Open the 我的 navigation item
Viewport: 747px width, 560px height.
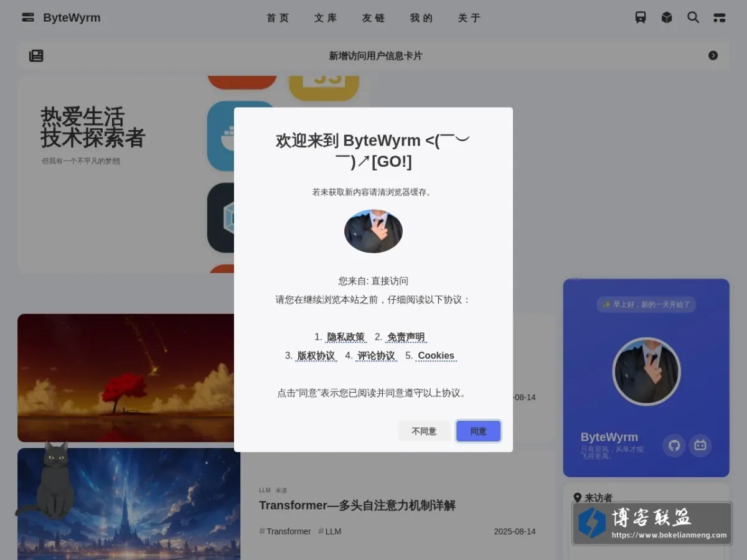(x=422, y=18)
